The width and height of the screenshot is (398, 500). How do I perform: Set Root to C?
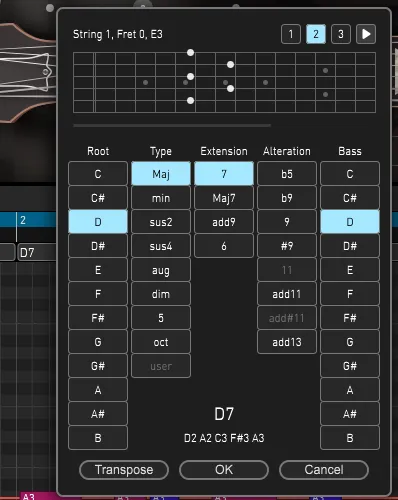coord(98,174)
